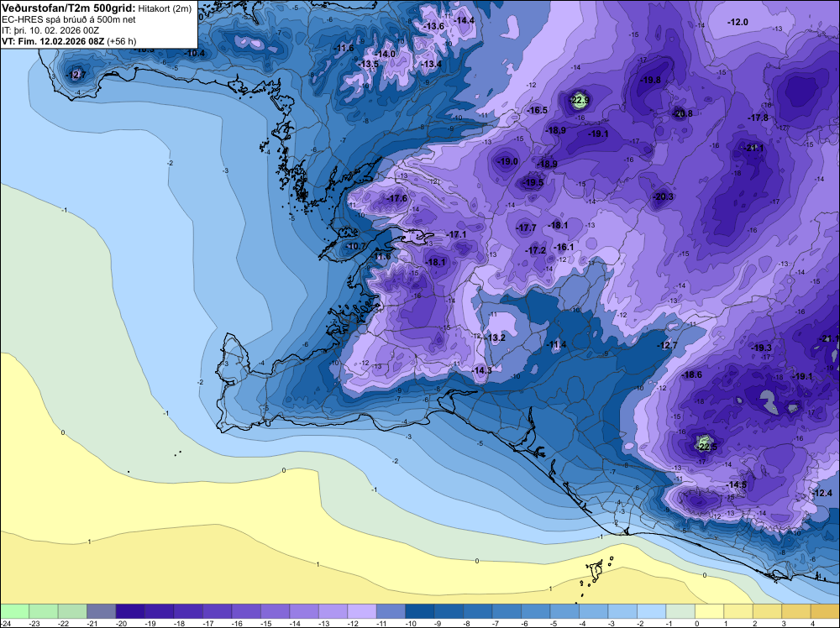Click the -20.8 temperature label
Viewport: 840px width, 628px height.
[x=682, y=113]
